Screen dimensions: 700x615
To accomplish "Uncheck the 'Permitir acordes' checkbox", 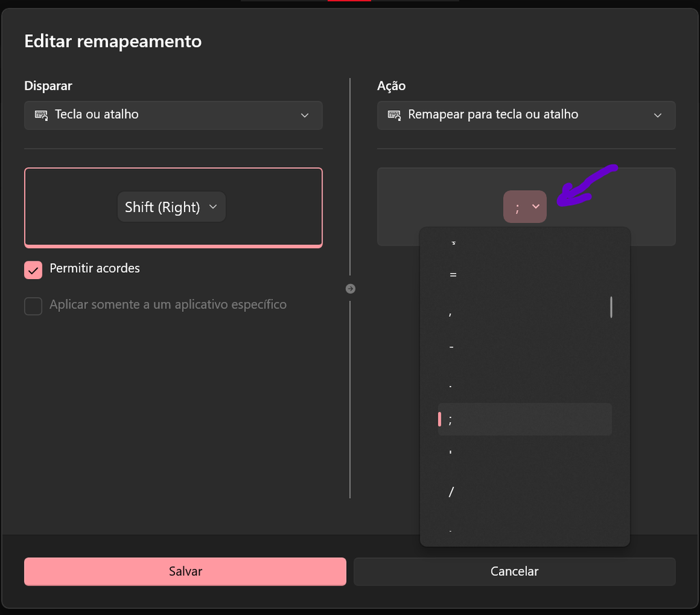I will point(33,270).
